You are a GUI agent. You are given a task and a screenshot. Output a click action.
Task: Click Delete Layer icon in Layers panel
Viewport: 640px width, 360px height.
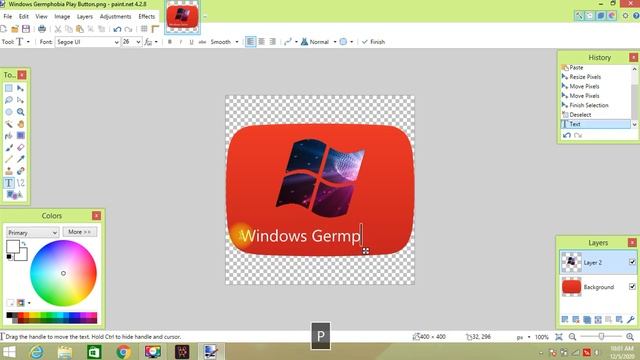(576, 319)
